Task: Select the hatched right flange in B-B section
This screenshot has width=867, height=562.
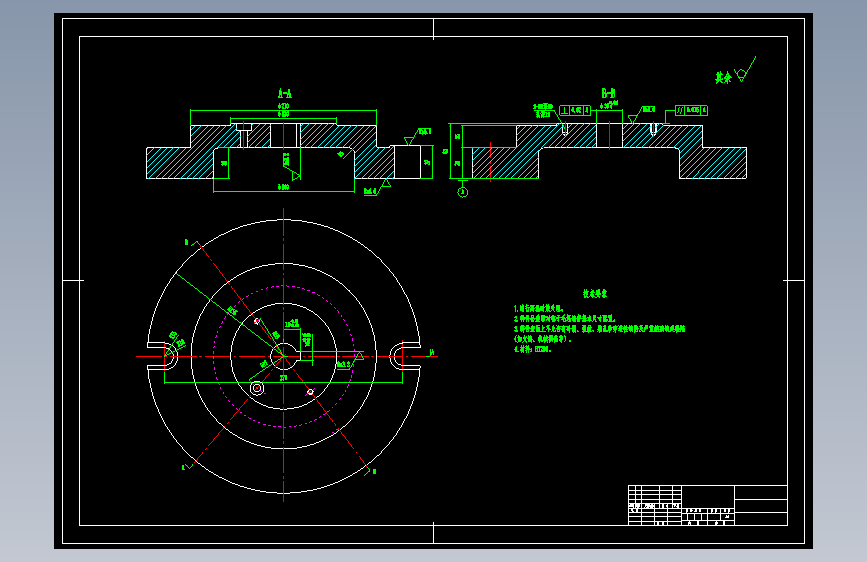Action: pos(713,163)
